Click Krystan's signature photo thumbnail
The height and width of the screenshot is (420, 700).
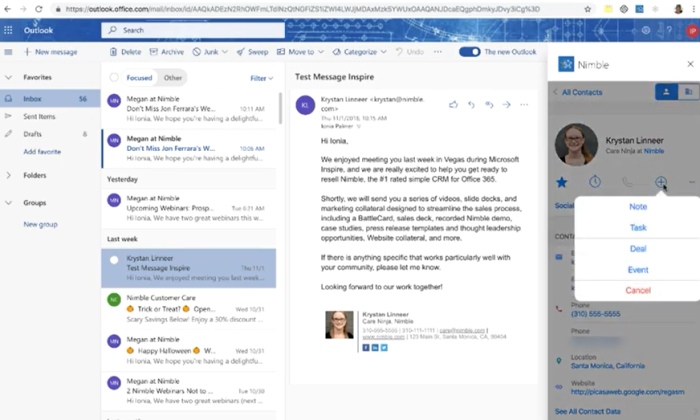(339, 325)
